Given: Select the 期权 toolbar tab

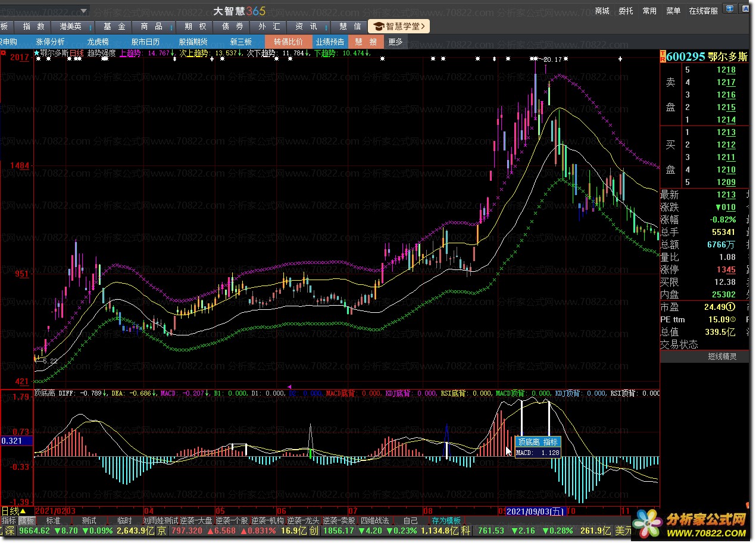Looking at the screenshot, I should click(x=195, y=27).
